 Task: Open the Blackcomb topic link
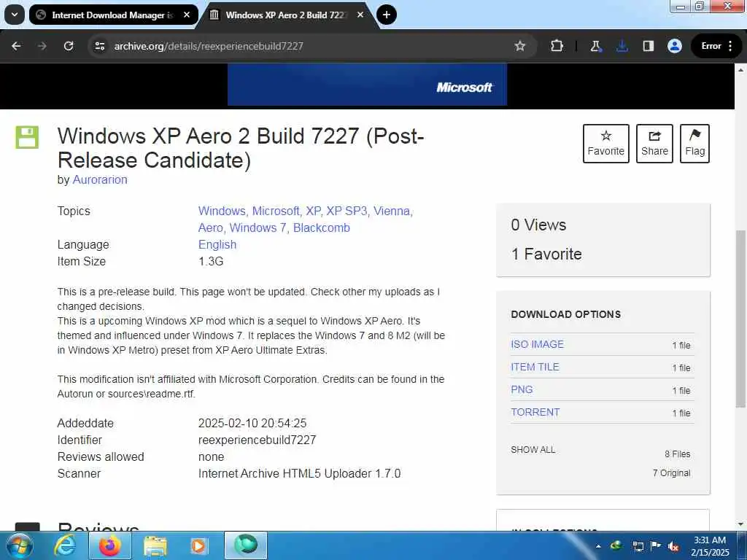coord(322,227)
